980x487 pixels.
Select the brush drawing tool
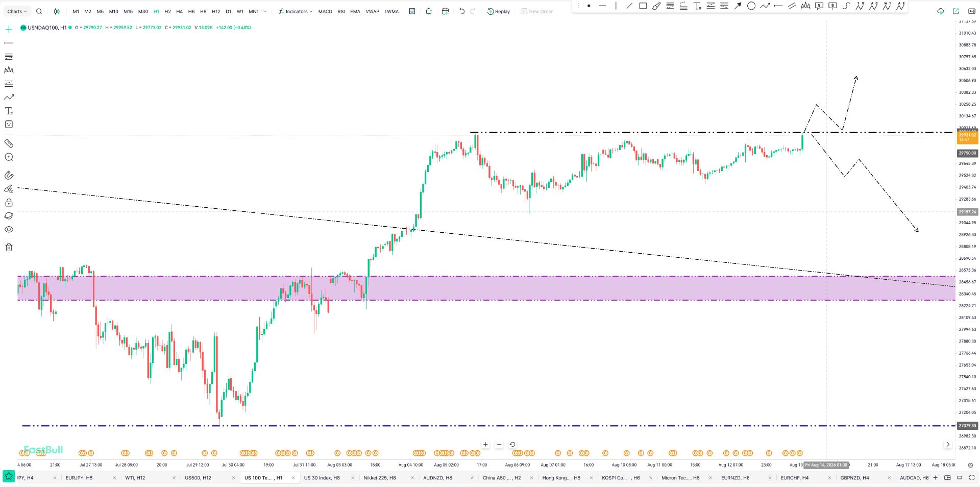656,6
